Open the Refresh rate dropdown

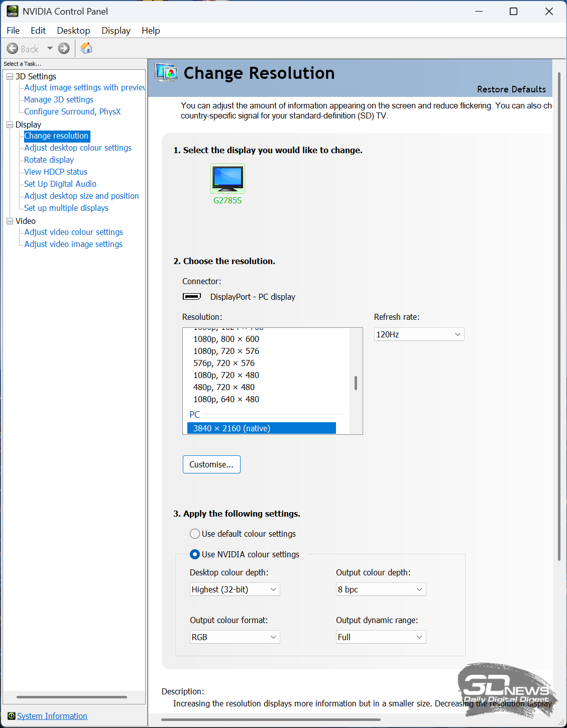click(x=419, y=334)
